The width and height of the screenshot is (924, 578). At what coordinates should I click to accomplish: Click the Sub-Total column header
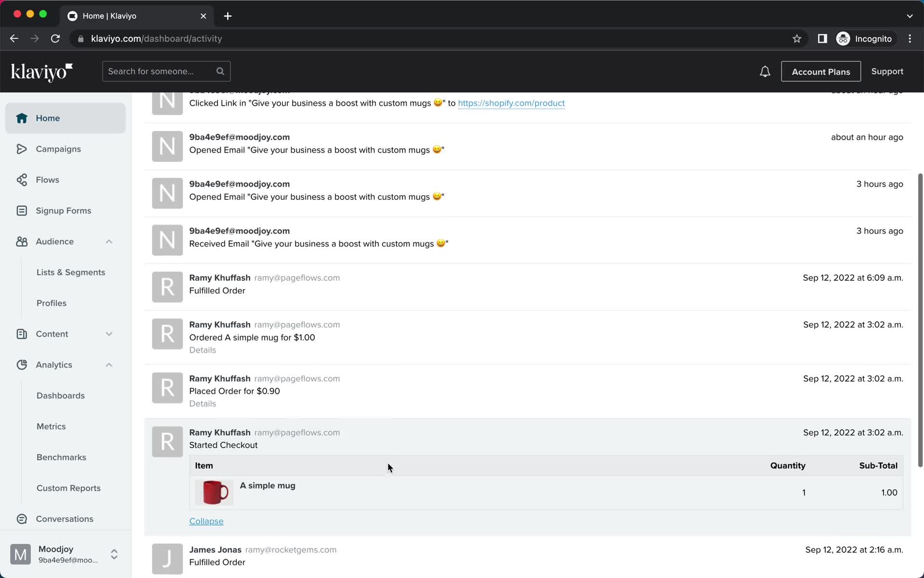[x=878, y=466]
